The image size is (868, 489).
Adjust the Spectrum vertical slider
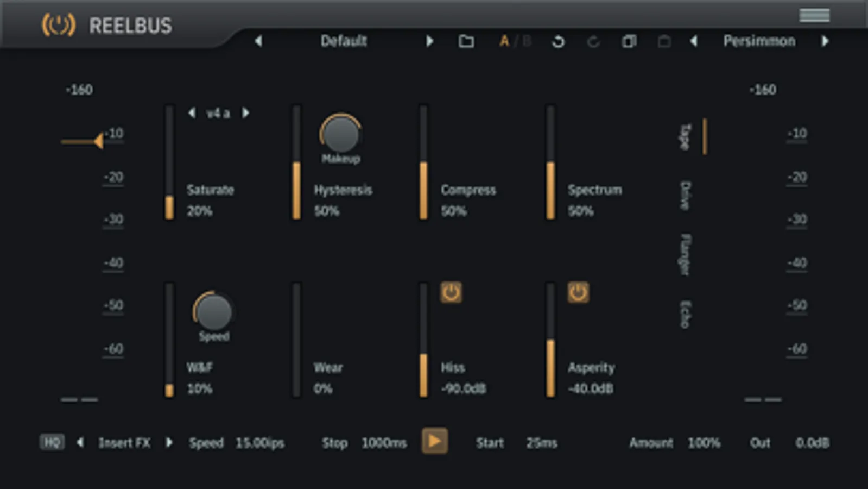(550, 162)
